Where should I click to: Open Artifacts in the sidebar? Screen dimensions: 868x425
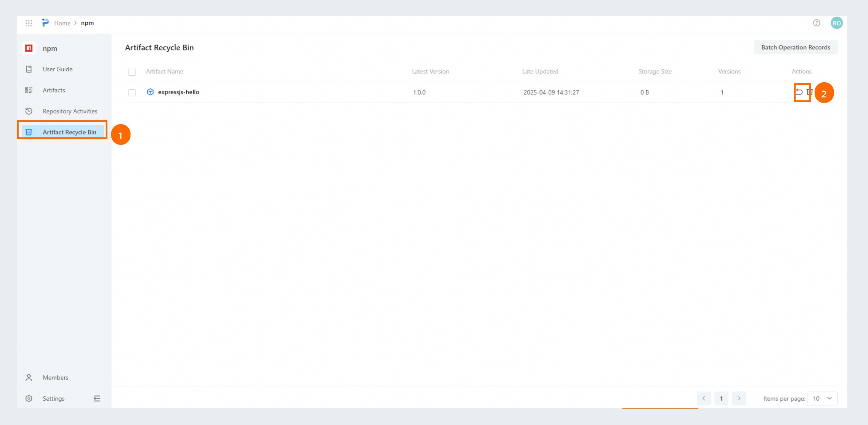point(54,90)
